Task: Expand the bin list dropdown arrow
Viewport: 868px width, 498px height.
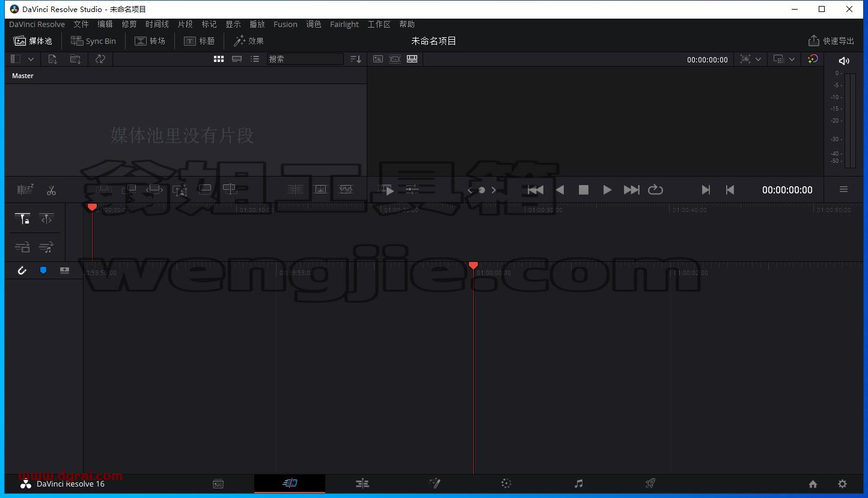Action: pyautogui.click(x=31, y=59)
